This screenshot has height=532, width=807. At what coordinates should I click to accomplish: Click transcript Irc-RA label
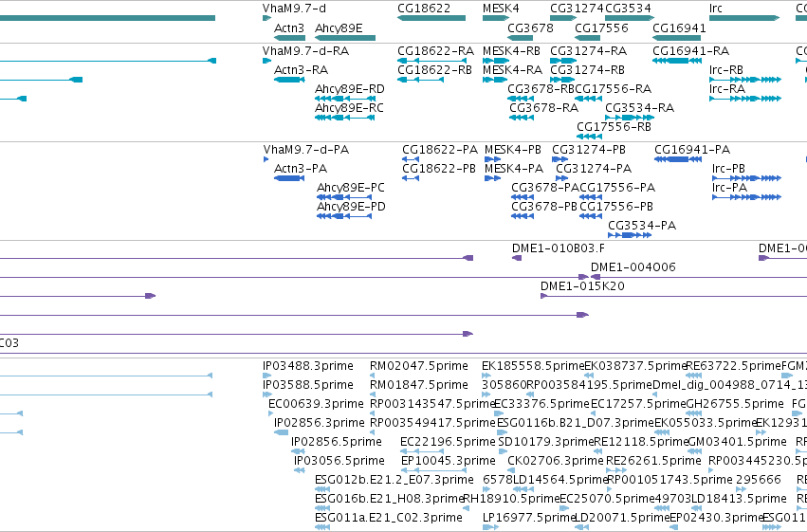(x=726, y=88)
